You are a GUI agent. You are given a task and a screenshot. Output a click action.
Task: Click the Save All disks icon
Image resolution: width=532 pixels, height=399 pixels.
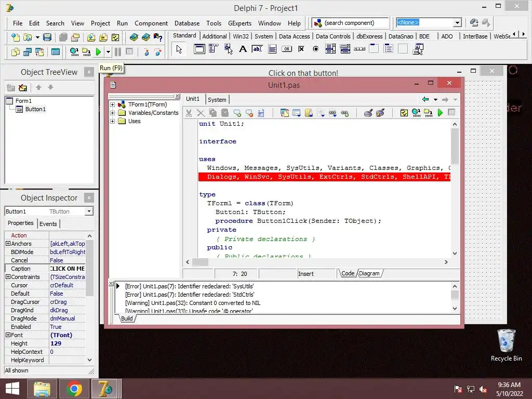pyautogui.click(x=63, y=37)
